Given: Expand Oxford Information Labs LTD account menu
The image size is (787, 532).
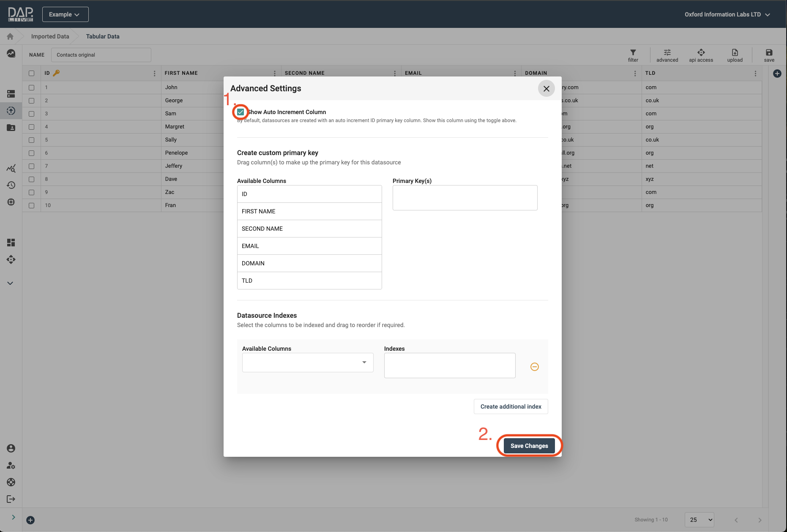Looking at the screenshot, I should pyautogui.click(x=727, y=14).
